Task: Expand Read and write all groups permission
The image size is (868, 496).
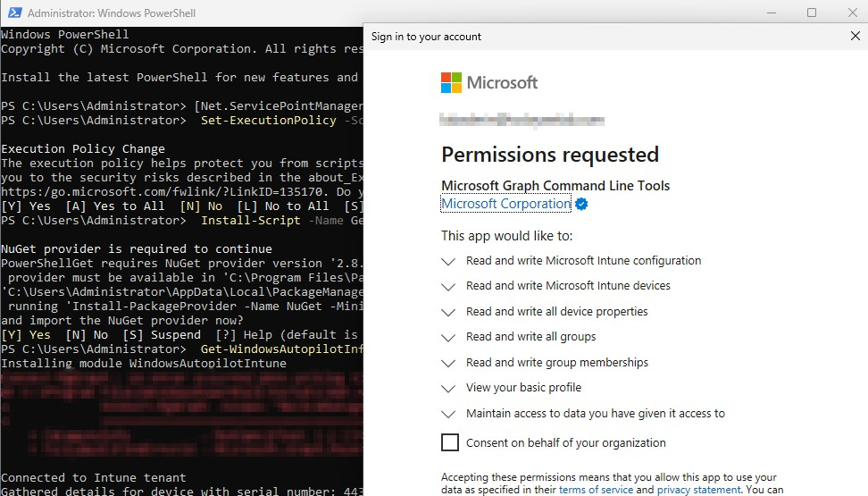Action: pyautogui.click(x=448, y=337)
